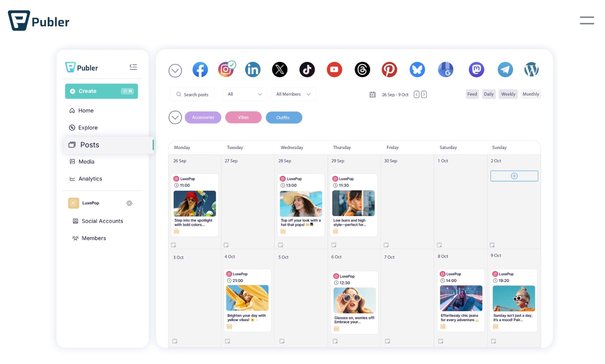Select the Google Business account icon
605x364 pixels.
click(x=445, y=70)
